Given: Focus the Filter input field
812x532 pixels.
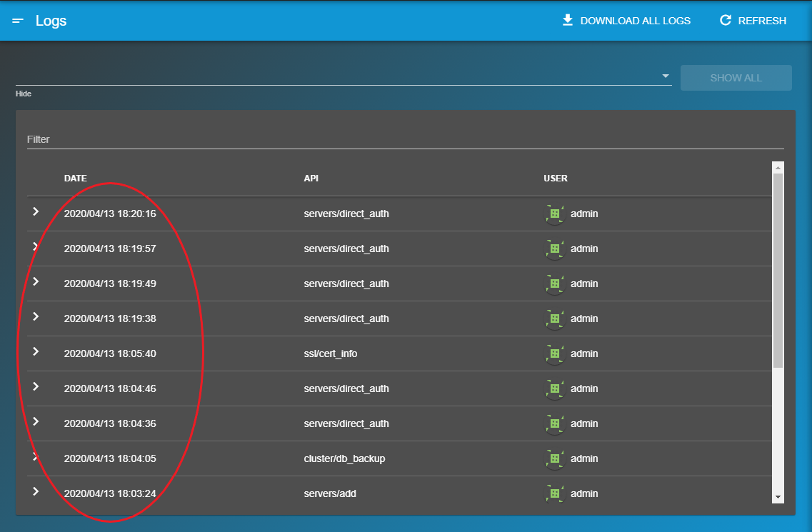Looking at the screenshot, I should pyautogui.click(x=405, y=139).
